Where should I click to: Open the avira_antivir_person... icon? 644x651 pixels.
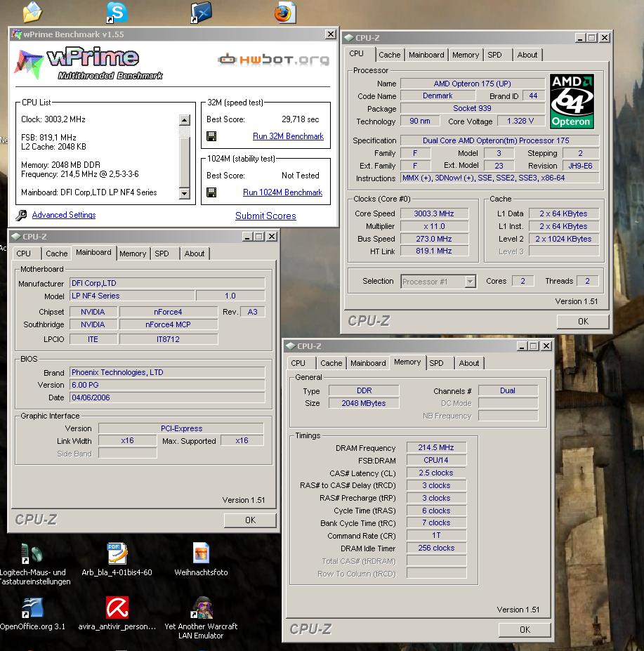pyautogui.click(x=117, y=608)
